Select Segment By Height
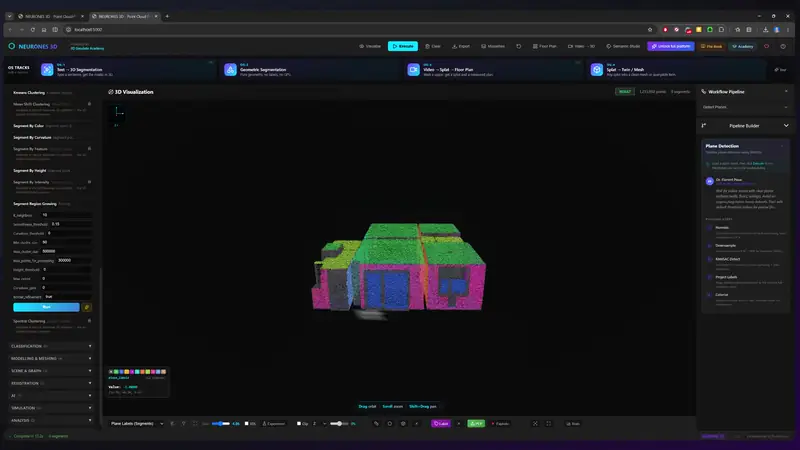Image resolution: width=800 pixels, height=450 pixels. pos(30,170)
